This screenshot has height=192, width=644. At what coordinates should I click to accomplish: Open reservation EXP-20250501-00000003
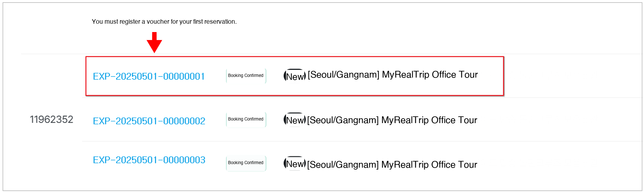coord(149,160)
